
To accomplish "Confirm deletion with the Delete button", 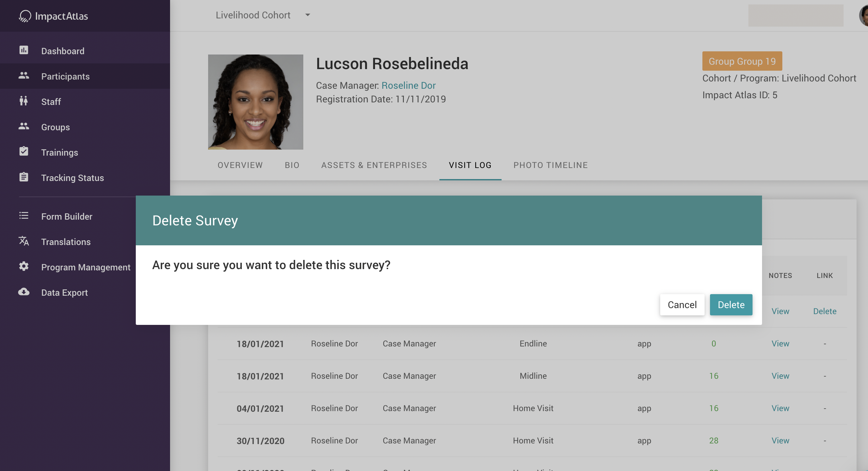I will tap(731, 305).
